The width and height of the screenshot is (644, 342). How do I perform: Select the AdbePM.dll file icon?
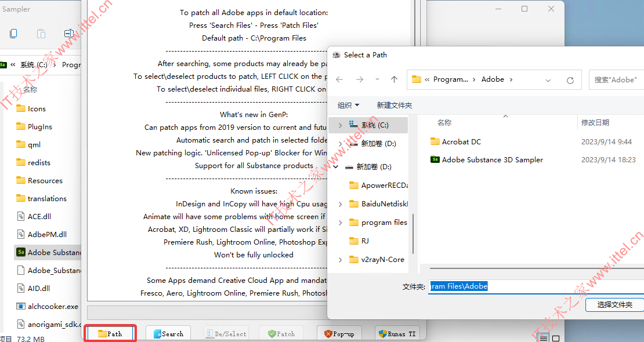point(20,234)
